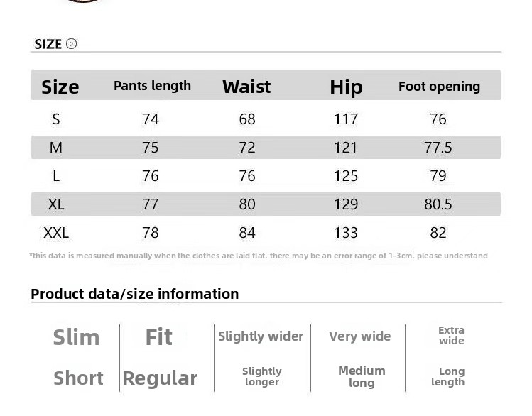Click the Slim fit option
This screenshot has width=532, height=416.
coord(76,337)
